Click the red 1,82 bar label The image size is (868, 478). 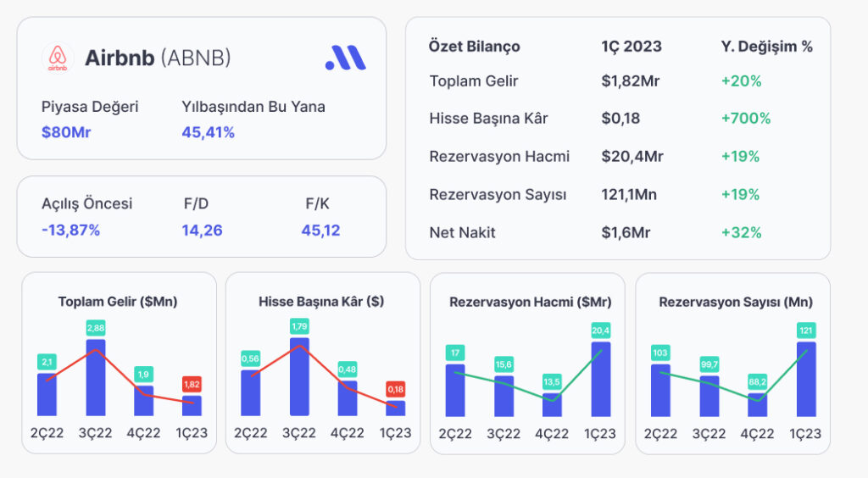tap(192, 385)
